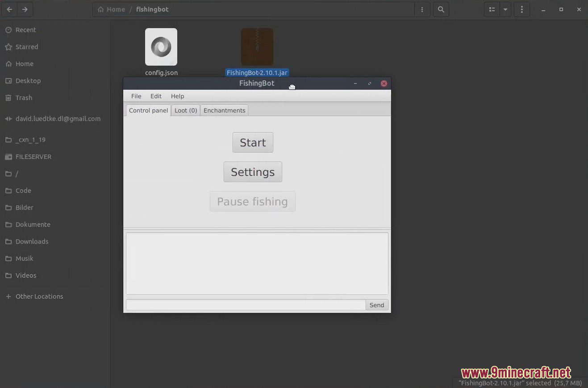Click the Trash bin icon
This screenshot has height=388, width=588.
point(8,98)
